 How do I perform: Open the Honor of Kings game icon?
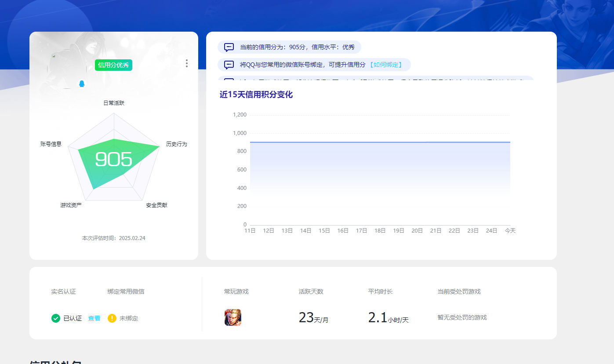coord(233,317)
